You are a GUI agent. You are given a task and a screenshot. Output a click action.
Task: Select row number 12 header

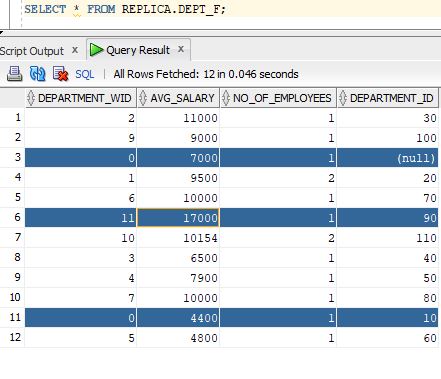click(x=12, y=337)
